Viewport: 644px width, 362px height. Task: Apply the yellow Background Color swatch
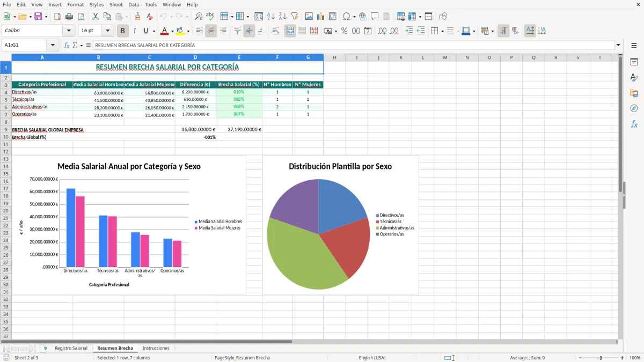coord(180,31)
